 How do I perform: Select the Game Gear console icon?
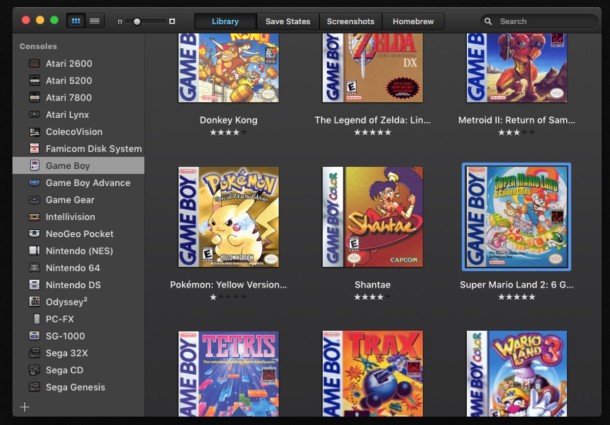click(34, 200)
